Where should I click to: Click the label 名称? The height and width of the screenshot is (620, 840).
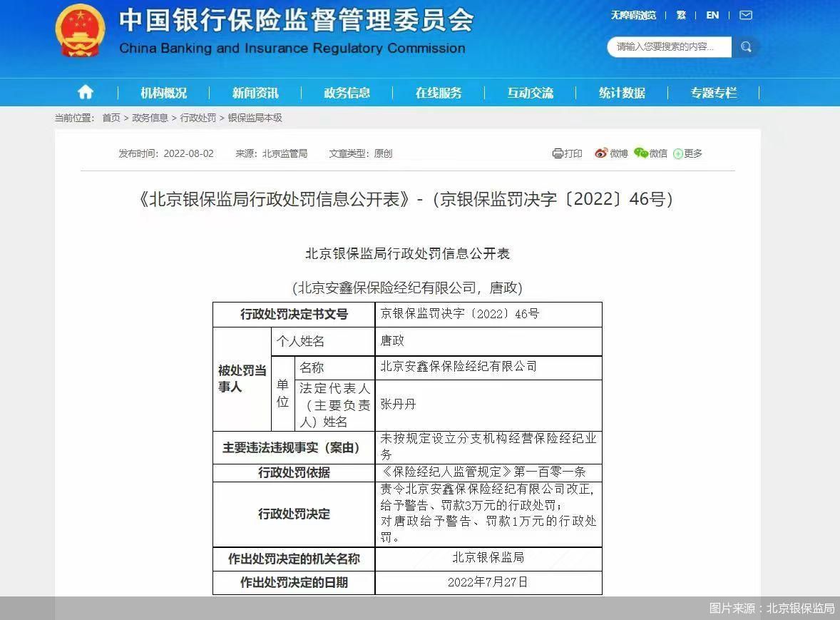click(311, 367)
